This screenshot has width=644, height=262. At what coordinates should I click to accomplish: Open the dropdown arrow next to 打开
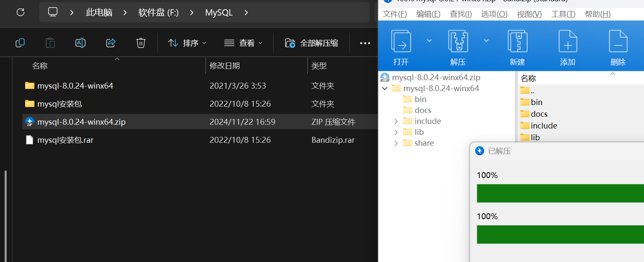point(429,41)
